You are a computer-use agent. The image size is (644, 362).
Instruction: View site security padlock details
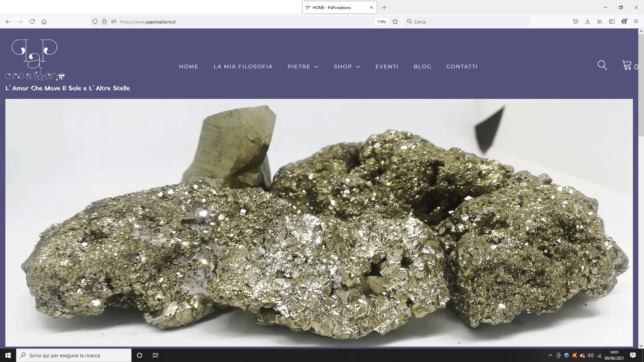click(104, 22)
